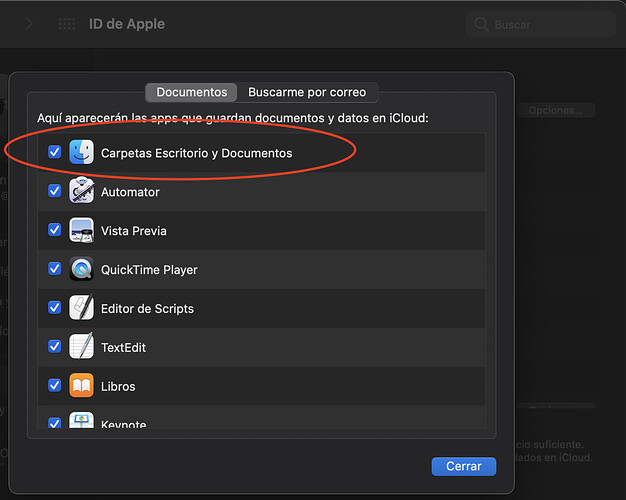Select the Editor de Scripts label

point(147,309)
